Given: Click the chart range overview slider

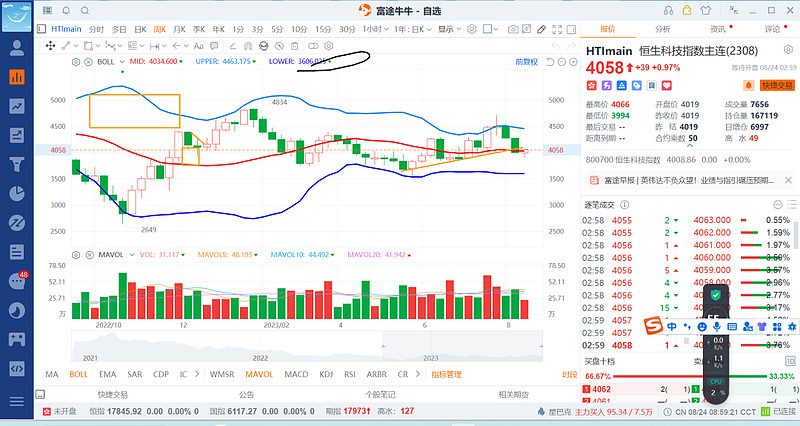Looking at the screenshot, I should coord(462,346).
